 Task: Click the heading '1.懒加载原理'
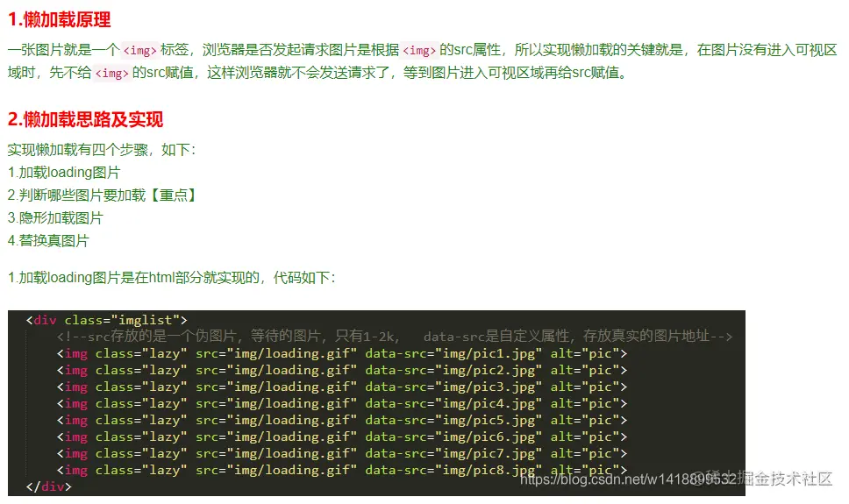(x=59, y=20)
